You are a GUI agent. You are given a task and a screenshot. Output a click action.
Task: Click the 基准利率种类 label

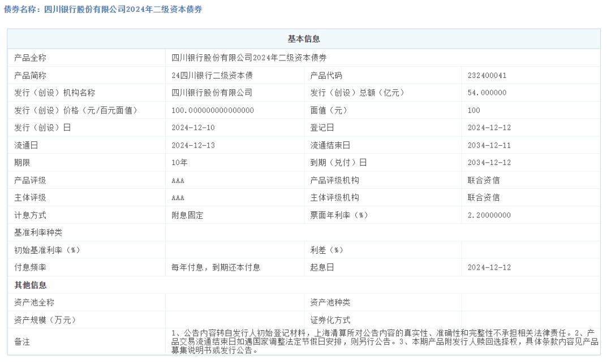(38, 233)
